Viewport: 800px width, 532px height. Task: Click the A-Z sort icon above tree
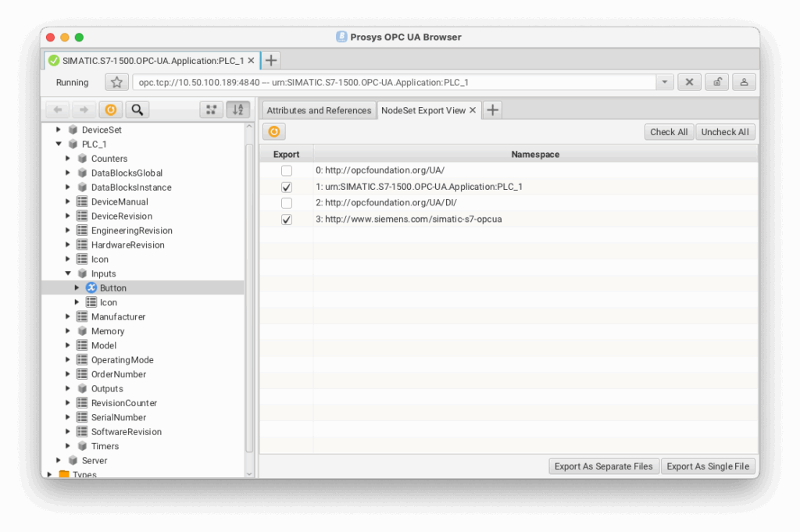click(238, 110)
